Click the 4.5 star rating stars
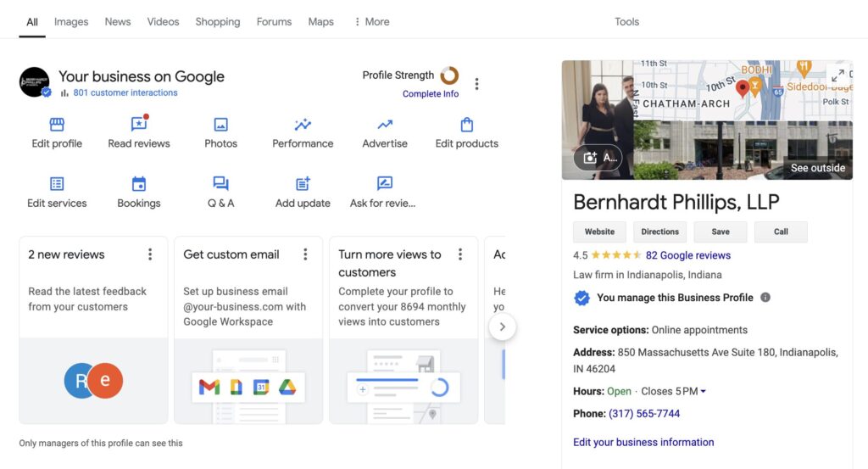The width and height of the screenshot is (868, 469). pyautogui.click(x=616, y=255)
